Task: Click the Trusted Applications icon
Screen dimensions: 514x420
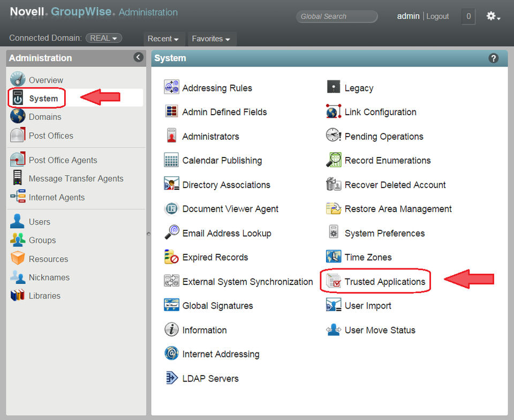Action: tap(334, 281)
